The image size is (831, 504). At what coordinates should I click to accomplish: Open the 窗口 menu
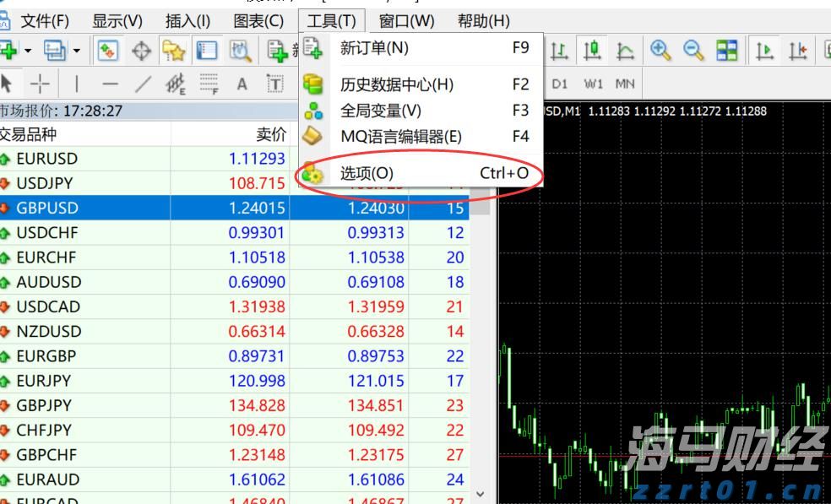pos(406,20)
